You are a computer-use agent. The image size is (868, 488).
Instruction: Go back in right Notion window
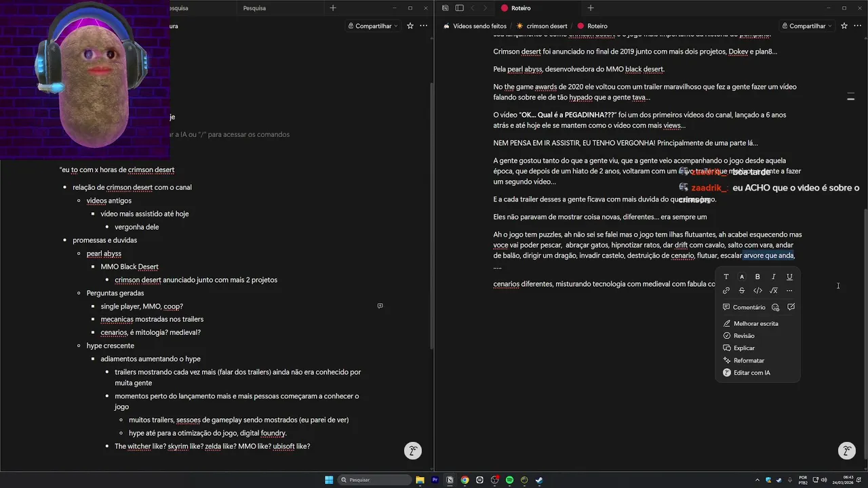tap(473, 8)
